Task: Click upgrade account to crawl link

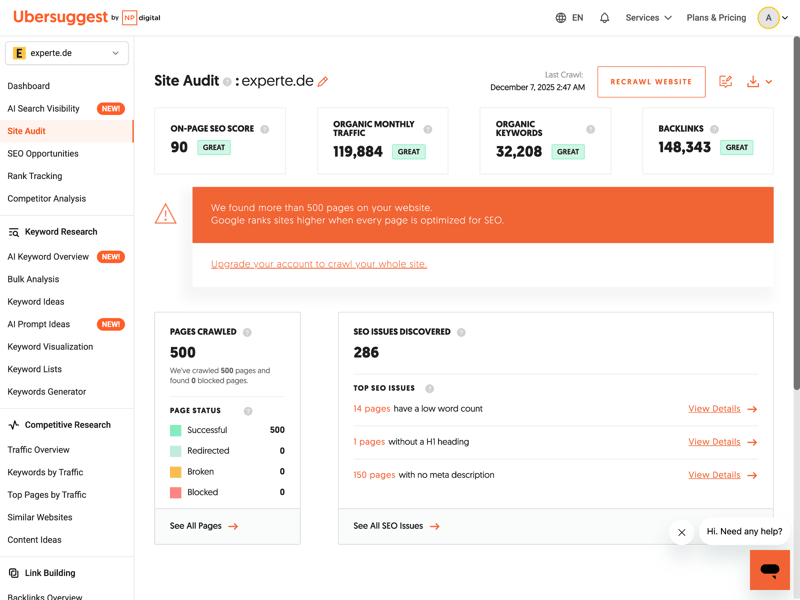Action: click(x=318, y=264)
